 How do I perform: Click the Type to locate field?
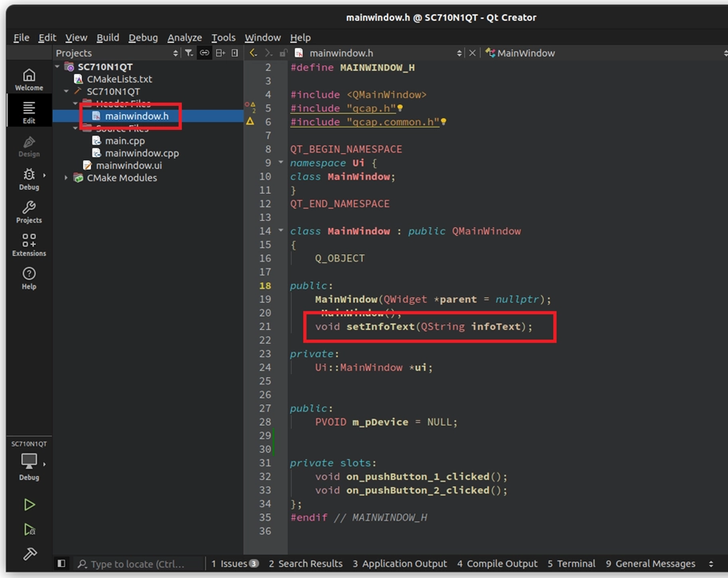[x=138, y=564]
